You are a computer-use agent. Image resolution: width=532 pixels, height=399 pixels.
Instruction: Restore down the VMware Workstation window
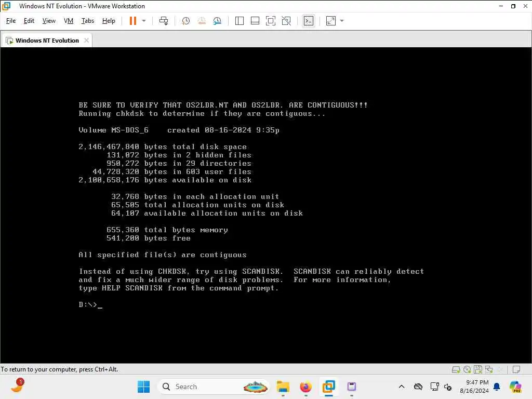[x=513, y=6]
